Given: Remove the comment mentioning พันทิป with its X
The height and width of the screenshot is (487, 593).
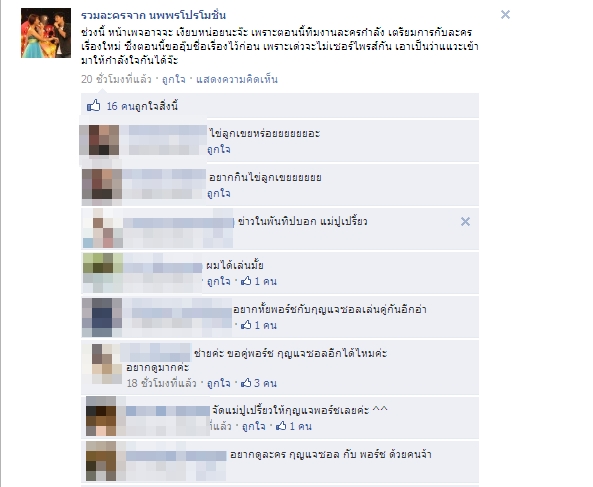Looking at the screenshot, I should point(465,222).
